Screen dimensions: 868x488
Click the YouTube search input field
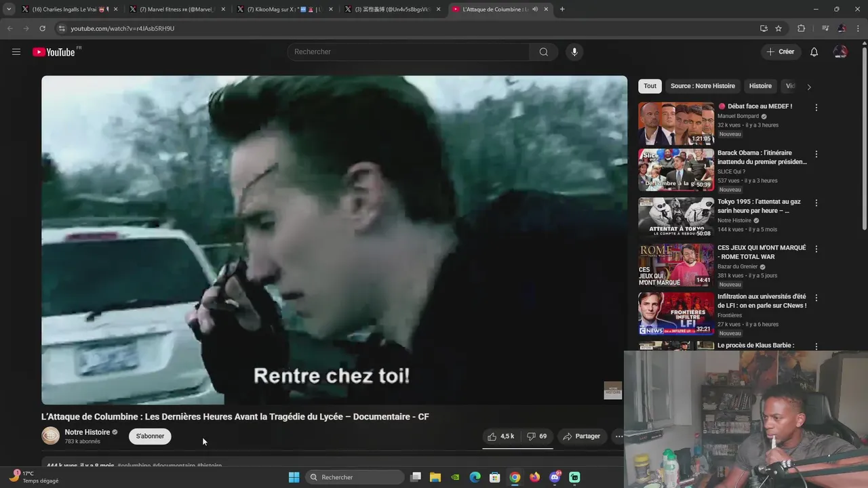tap(409, 52)
